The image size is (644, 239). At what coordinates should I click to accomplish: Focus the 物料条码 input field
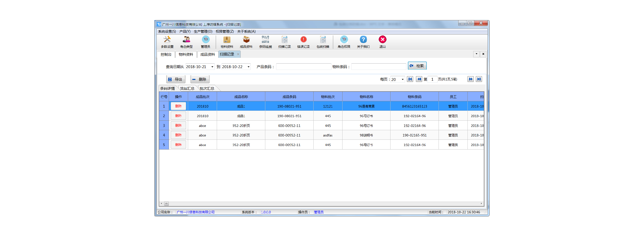pos(379,67)
